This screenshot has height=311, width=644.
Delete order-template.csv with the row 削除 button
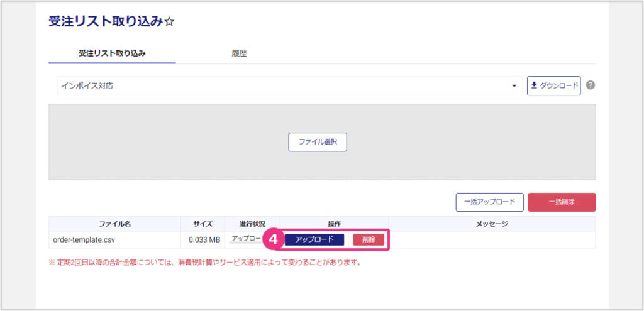pos(369,239)
